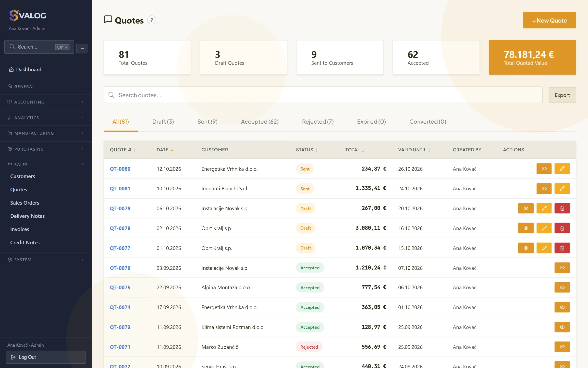This screenshot has height=368, width=588.
Task: Sort table by Total column
Action: pos(355,150)
